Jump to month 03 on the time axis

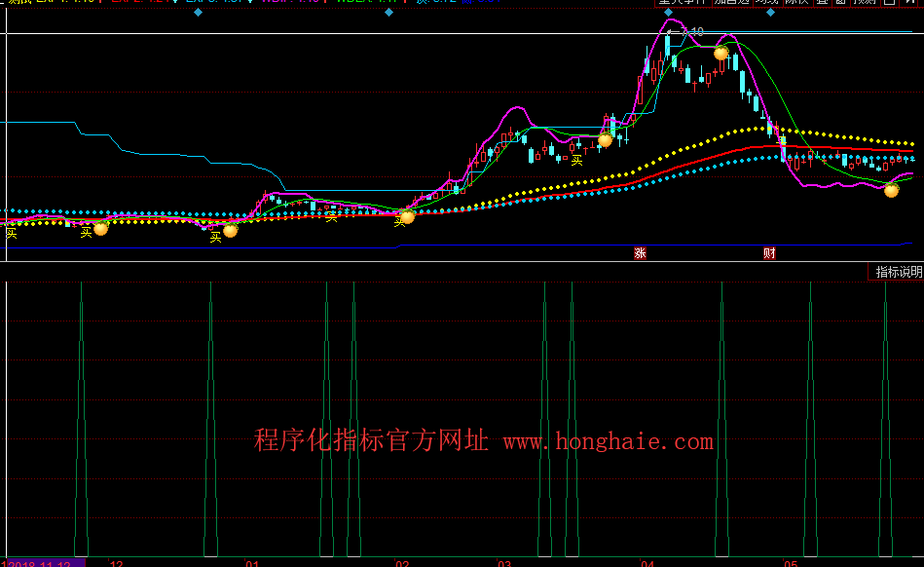504,562
